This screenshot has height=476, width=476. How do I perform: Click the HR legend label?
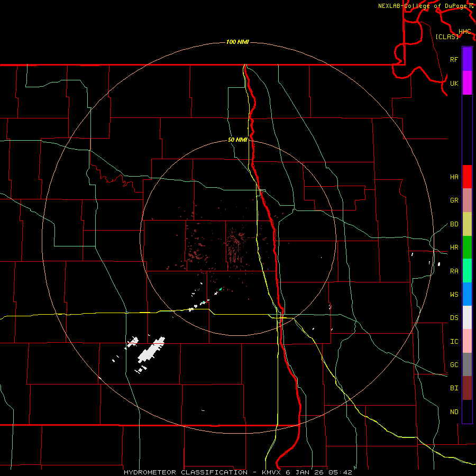coord(454,247)
